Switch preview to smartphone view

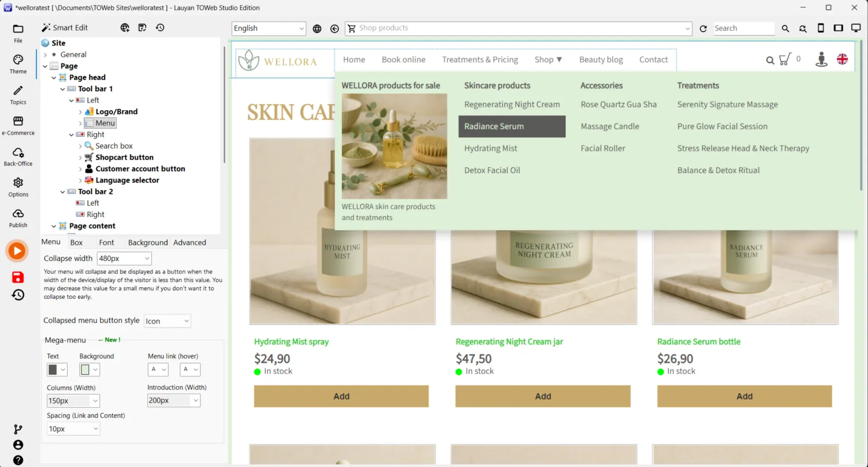[821, 28]
